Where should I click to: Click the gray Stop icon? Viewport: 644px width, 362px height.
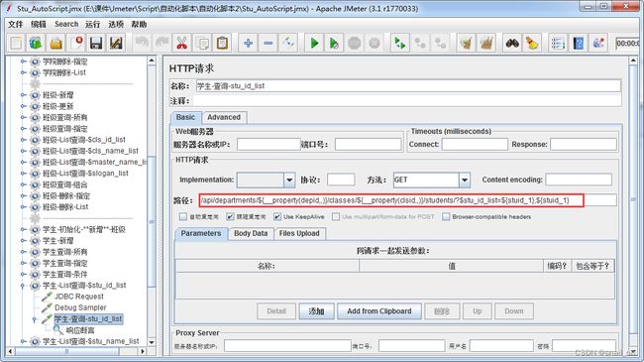point(354,43)
